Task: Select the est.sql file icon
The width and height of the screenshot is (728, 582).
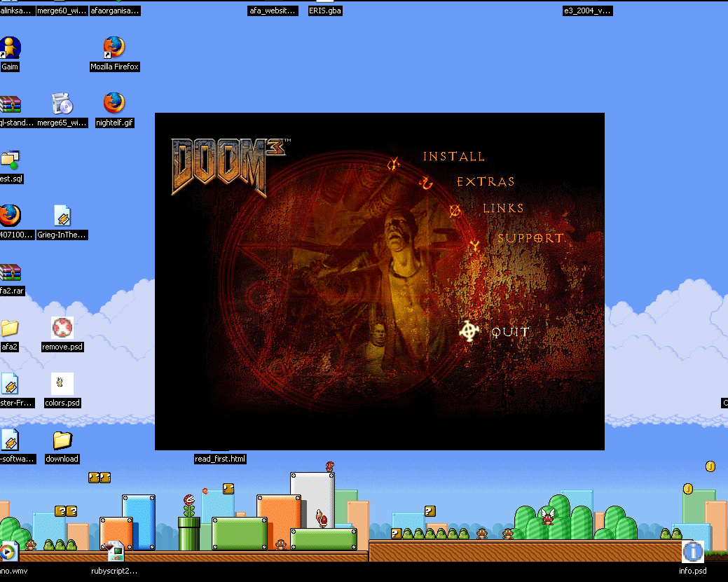Action: tap(11, 160)
